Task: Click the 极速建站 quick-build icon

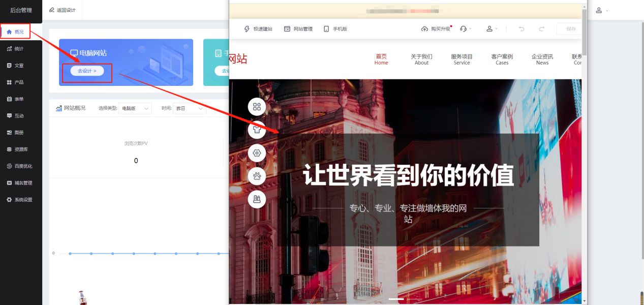Action: point(247,29)
